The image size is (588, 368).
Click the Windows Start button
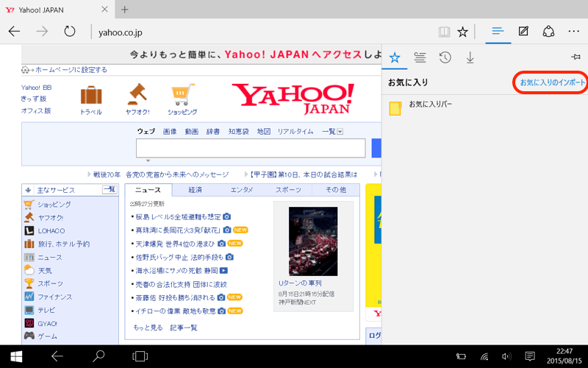coord(15,356)
